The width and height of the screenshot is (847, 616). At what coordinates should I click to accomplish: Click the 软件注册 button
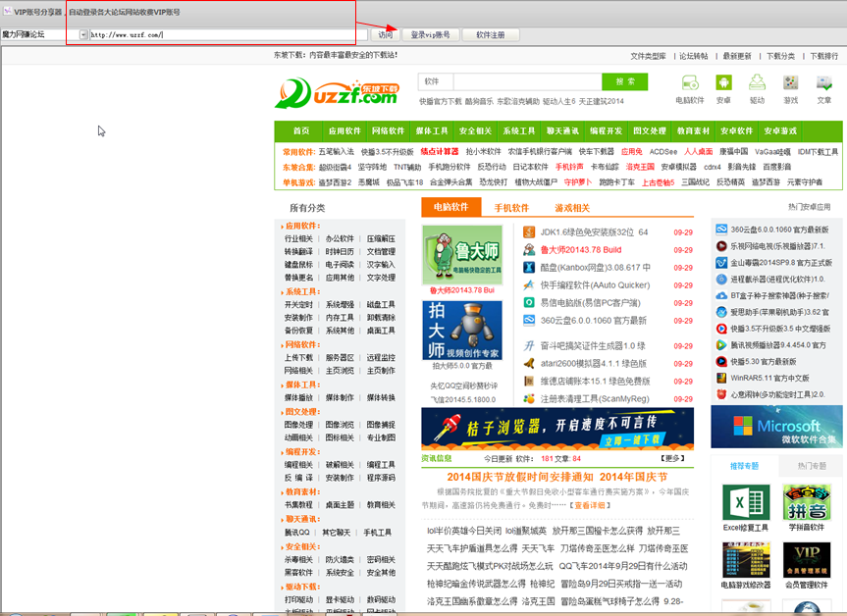[x=491, y=34]
